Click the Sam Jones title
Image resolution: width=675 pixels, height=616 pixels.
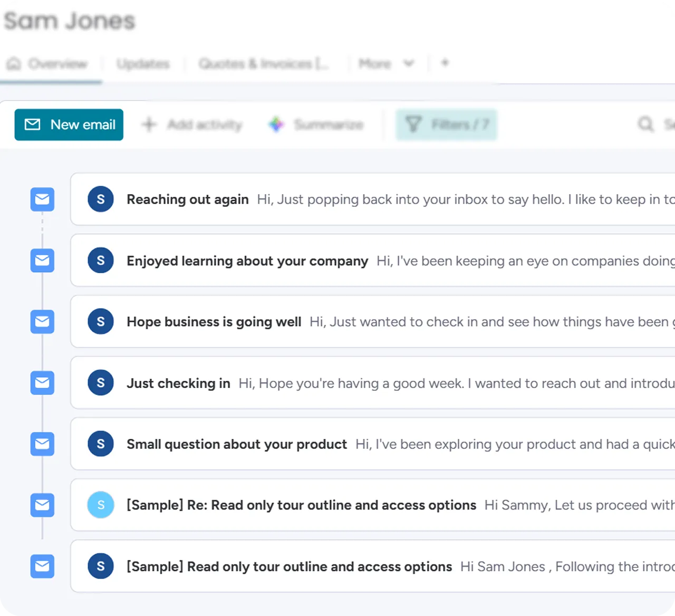point(70,21)
